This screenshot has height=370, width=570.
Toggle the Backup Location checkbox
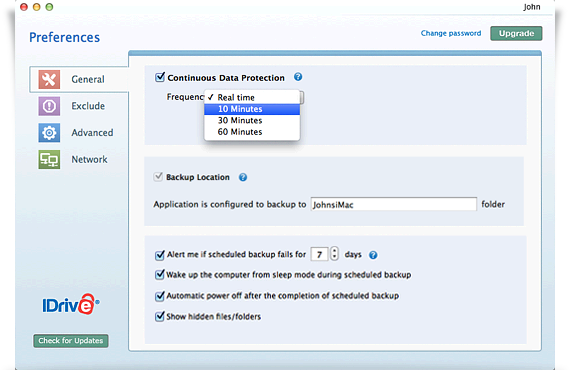[x=158, y=177]
